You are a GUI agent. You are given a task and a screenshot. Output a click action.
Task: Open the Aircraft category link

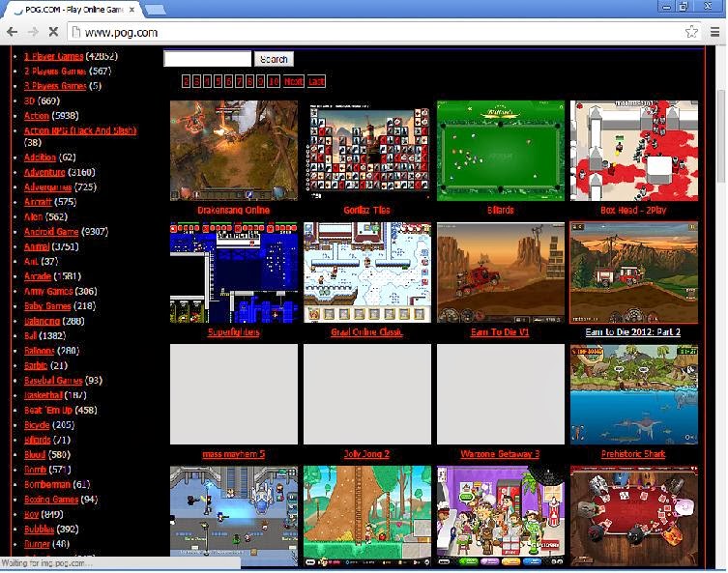pos(38,202)
